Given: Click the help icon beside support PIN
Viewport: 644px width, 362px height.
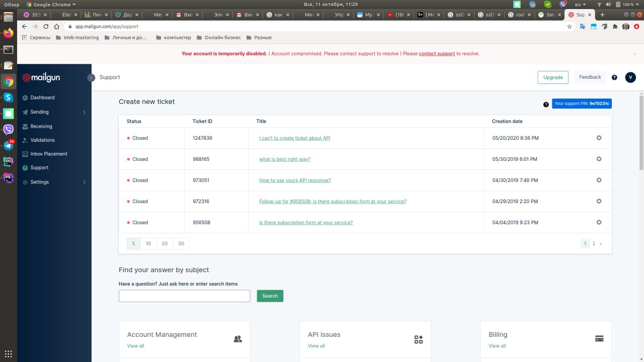Looking at the screenshot, I should [x=546, y=105].
